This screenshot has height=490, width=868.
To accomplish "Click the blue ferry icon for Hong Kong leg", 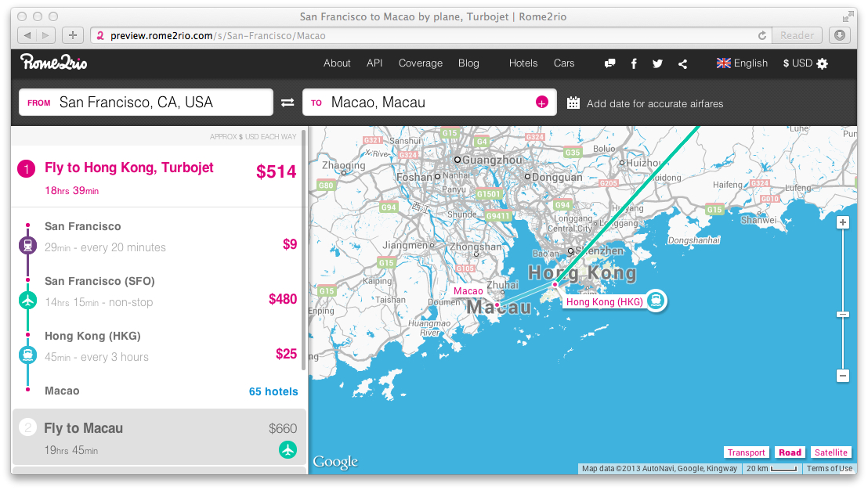I will tap(27, 355).
